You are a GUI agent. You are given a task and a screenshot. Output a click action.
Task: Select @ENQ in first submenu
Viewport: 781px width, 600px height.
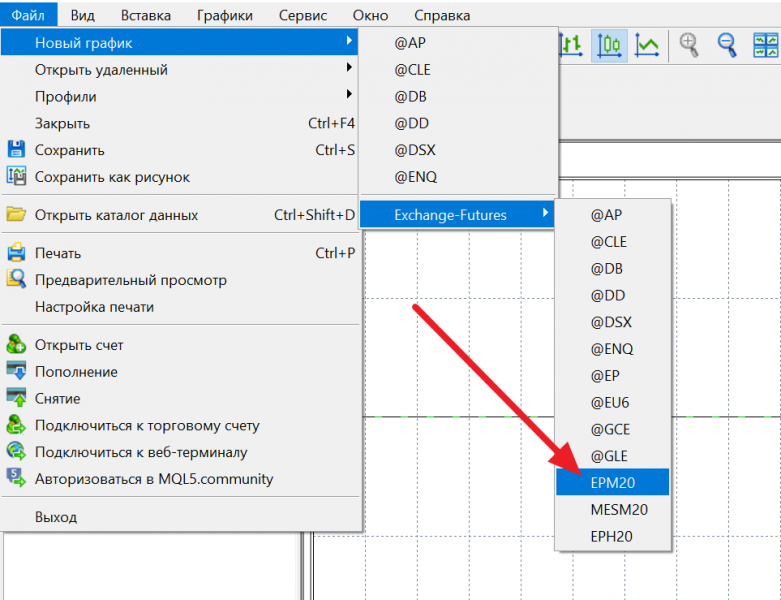pos(457,177)
